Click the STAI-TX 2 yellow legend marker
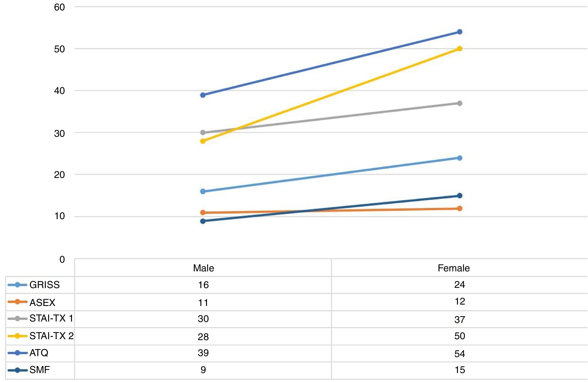The image size is (588, 382). (17, 336)
